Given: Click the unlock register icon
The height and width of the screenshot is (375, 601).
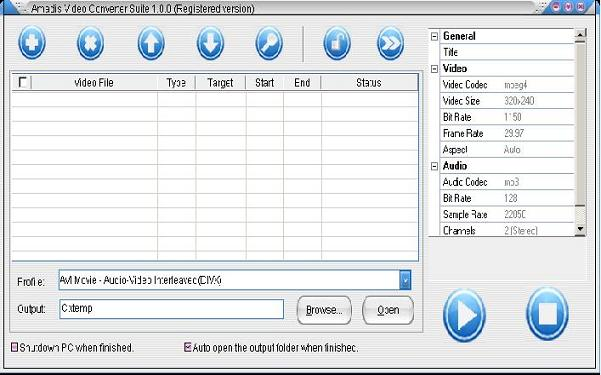Looking at the screenshot, I should (337, 43).
